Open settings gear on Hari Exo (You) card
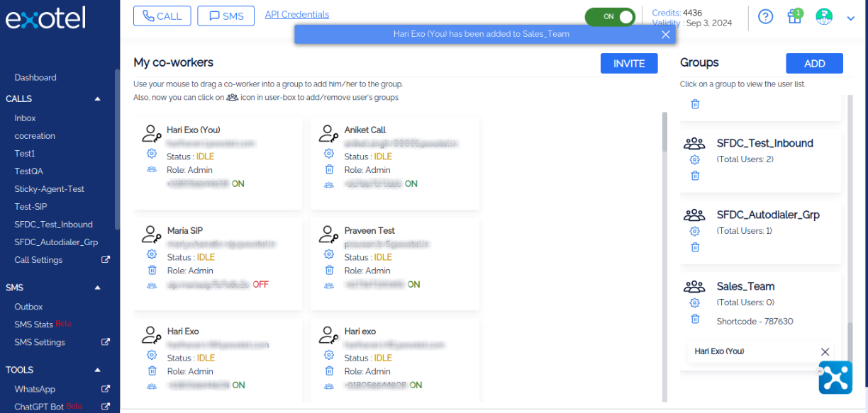 pyautogui.click(x=151, y=153)
